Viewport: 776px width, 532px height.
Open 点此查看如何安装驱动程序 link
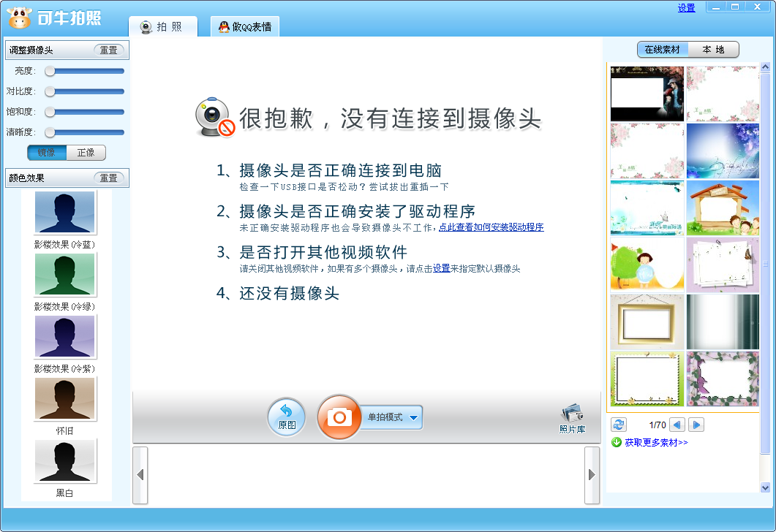pyautogui.click(x=491, y=227)
